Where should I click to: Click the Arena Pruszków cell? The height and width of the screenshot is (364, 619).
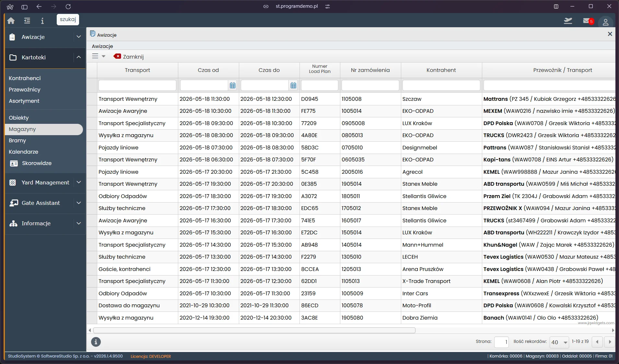[441, 269]
